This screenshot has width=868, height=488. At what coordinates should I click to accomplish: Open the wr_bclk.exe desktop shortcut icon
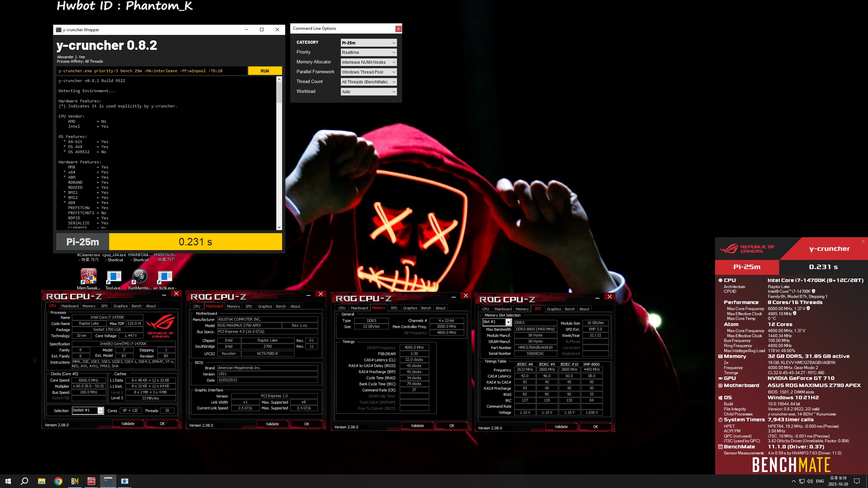(165, 276)
